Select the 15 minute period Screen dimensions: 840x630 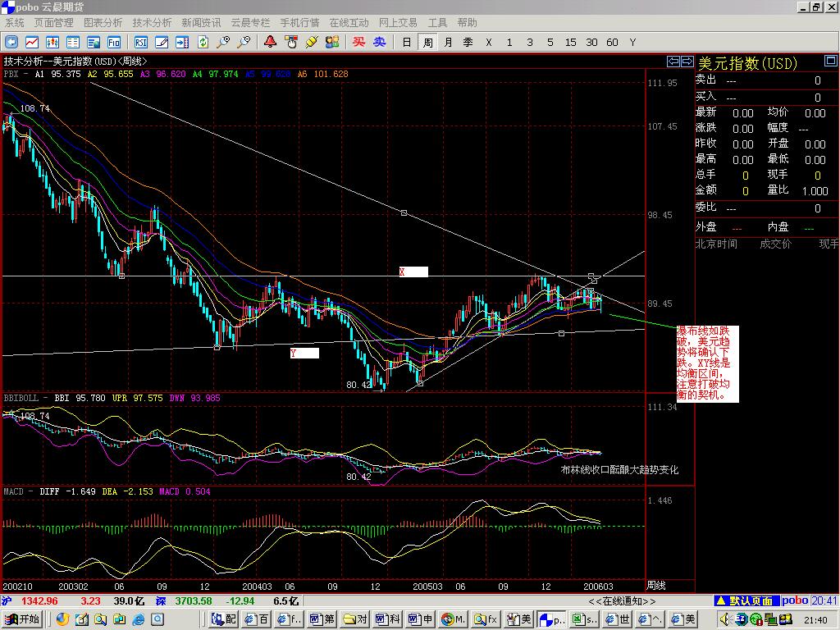tap(571, 42)
